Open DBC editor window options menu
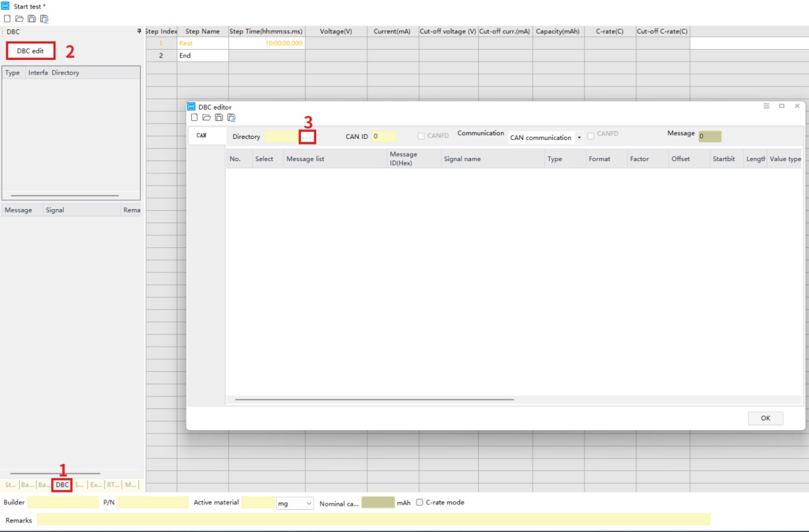 point(766,106)
